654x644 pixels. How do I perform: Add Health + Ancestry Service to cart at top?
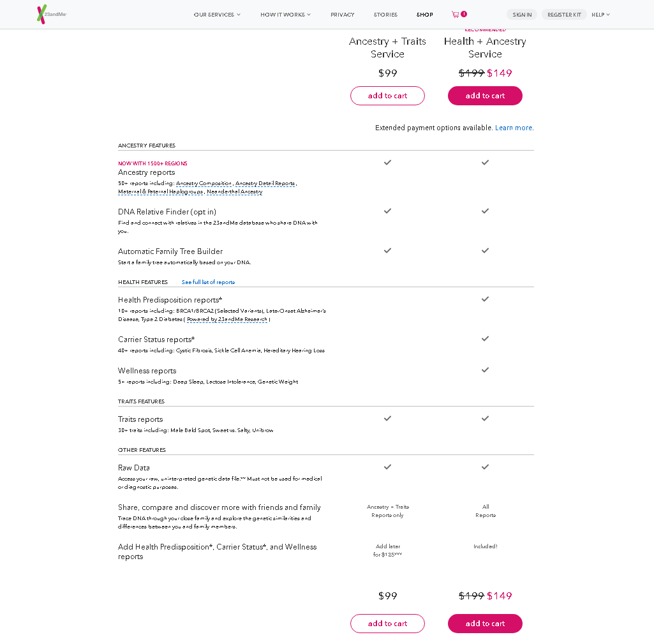[485, 96]
